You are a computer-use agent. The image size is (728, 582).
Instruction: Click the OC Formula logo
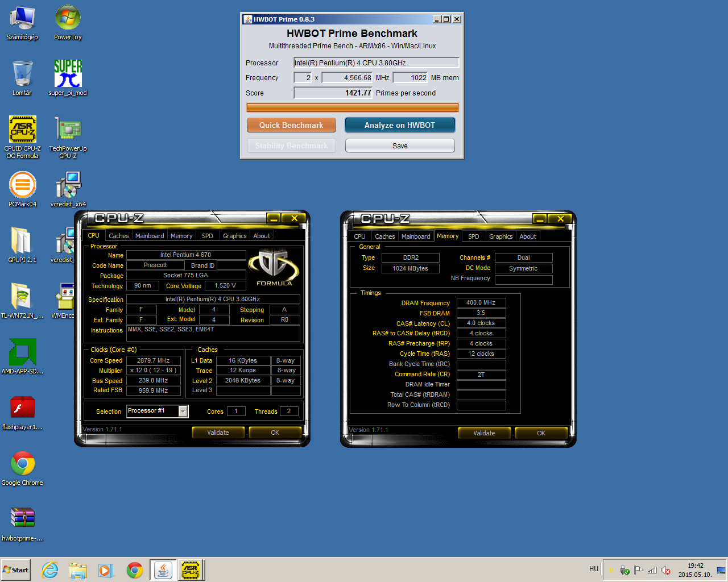[x=274, y=267]
